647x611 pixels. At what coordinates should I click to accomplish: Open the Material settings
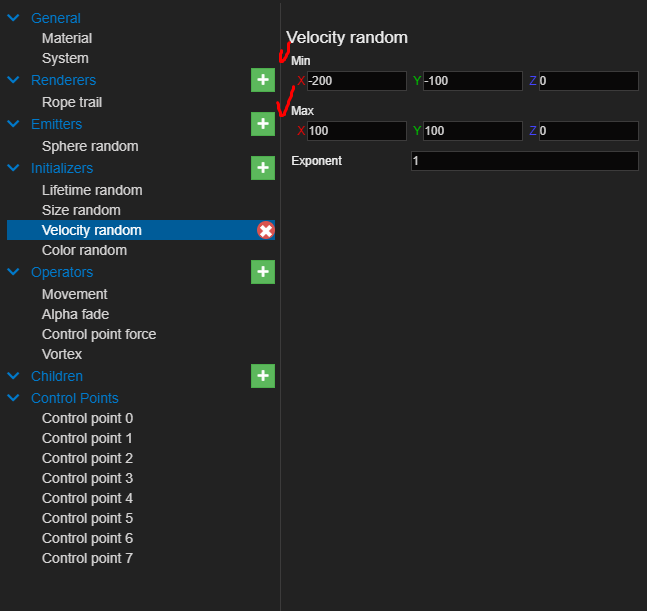67,38
